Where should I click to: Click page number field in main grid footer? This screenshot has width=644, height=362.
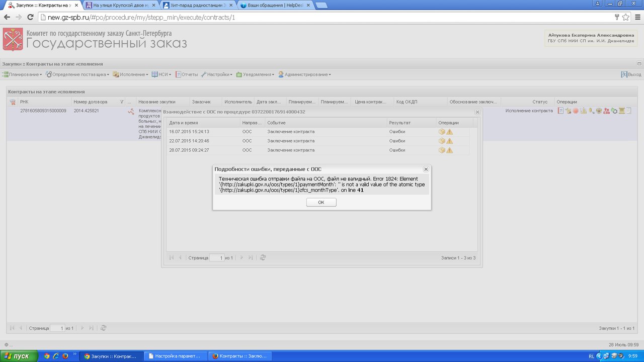[x=57, y=328]
